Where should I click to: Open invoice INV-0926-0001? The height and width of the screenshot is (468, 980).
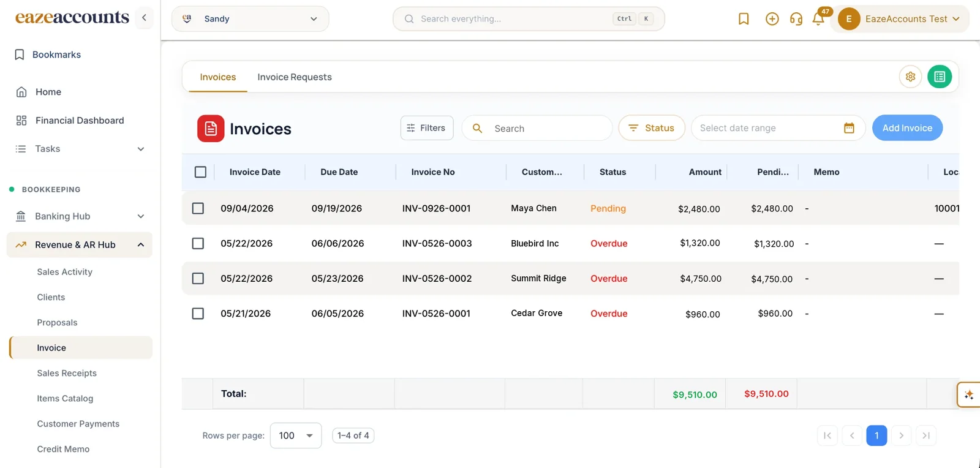[436, 208]
